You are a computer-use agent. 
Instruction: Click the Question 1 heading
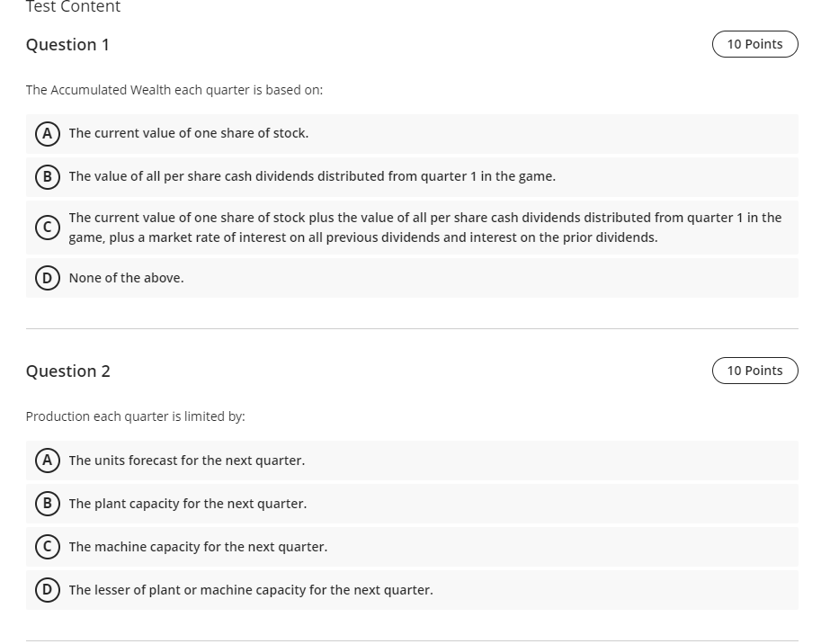point(67,44)
